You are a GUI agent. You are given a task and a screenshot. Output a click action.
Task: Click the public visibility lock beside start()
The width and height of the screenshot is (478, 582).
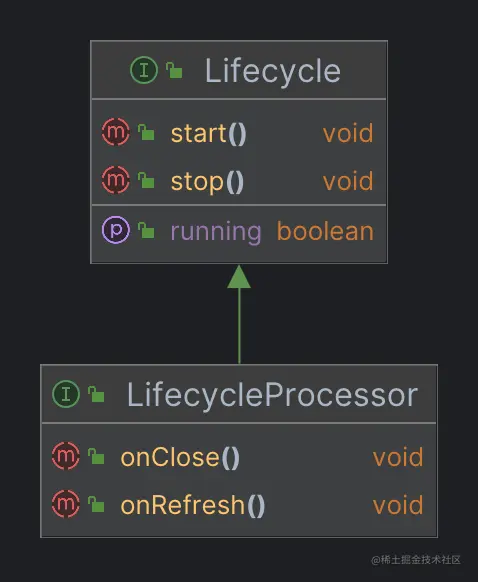point(146,132)
